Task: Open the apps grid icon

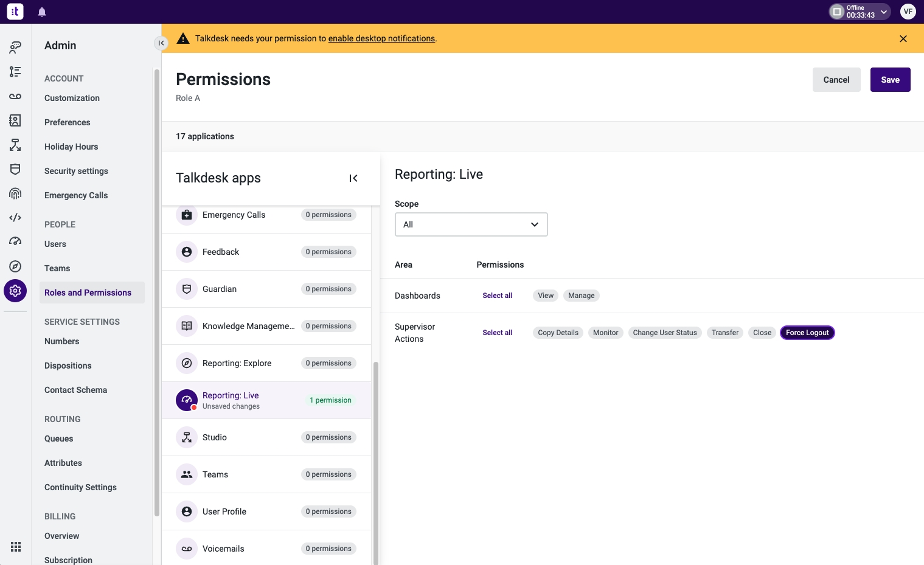Action: [16, 547]
